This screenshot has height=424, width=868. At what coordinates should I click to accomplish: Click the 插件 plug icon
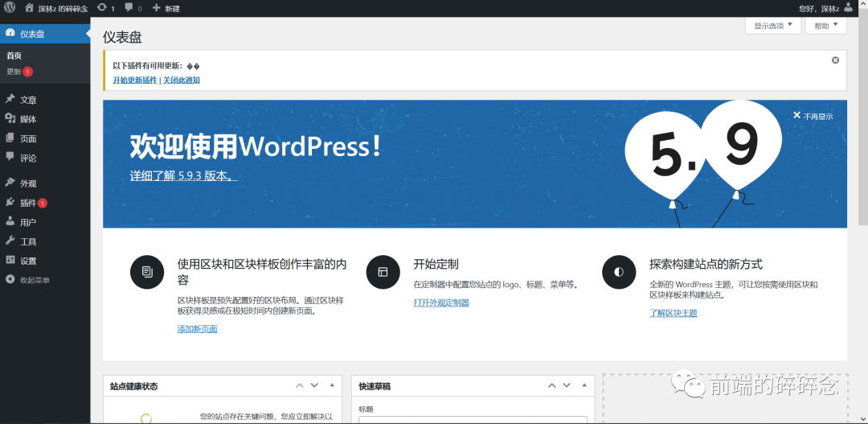tap(10, 202)
